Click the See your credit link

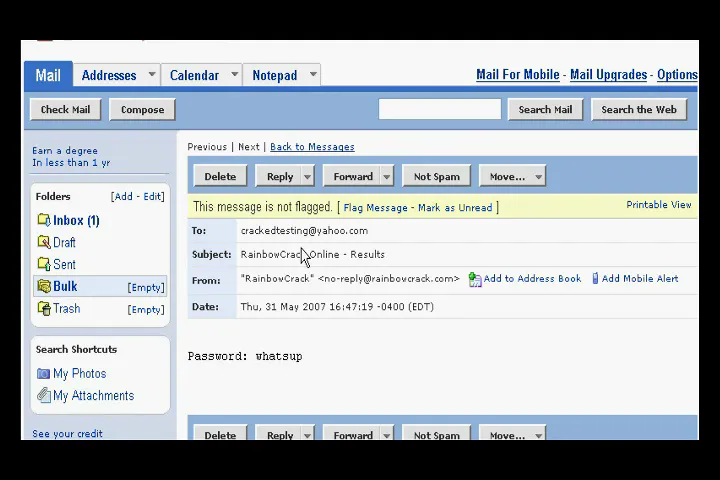tap(67, 434)
